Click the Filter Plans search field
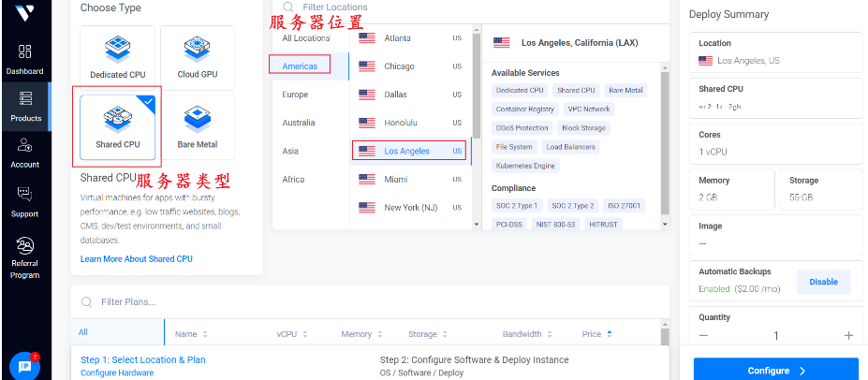 pyautogui.click(x=375, y=301)
